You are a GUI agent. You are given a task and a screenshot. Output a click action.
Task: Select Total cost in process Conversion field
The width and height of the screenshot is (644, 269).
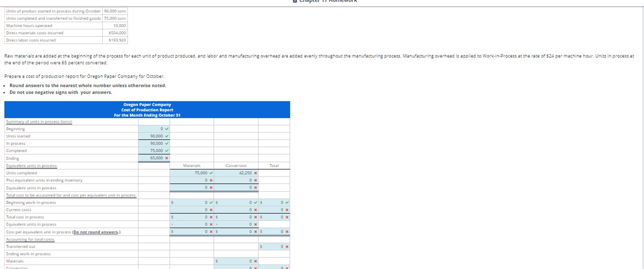click(x=236, y=217)
